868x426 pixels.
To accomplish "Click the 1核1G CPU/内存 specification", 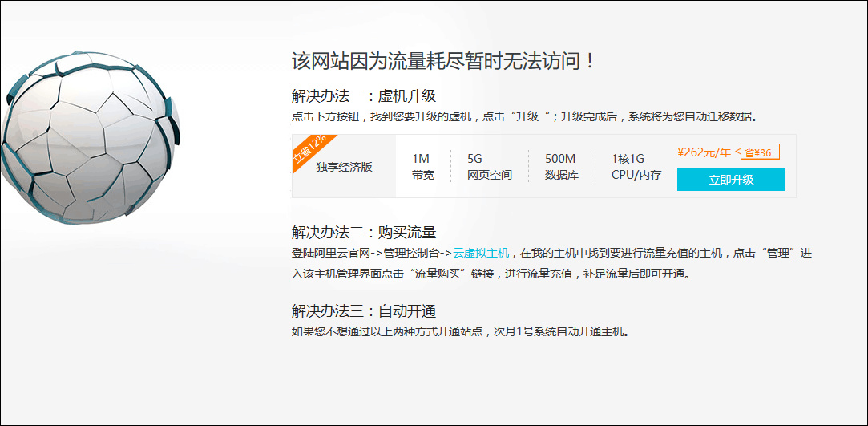I will pos(636,167).
